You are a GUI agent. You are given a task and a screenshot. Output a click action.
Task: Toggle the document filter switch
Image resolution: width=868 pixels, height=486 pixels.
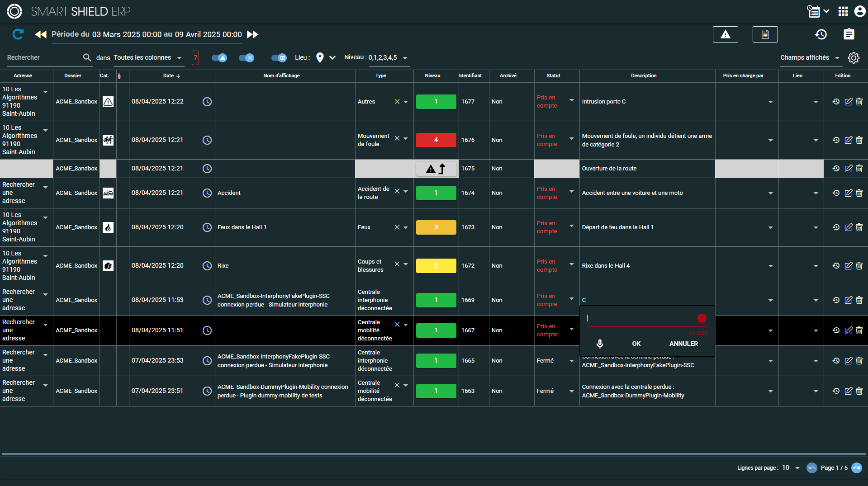point(247,57)
